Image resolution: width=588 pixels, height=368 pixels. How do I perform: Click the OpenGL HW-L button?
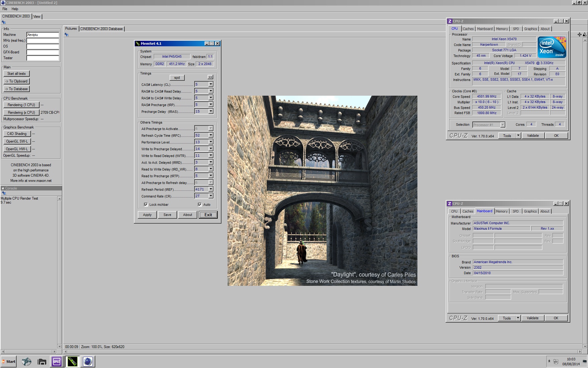(17, 149)
